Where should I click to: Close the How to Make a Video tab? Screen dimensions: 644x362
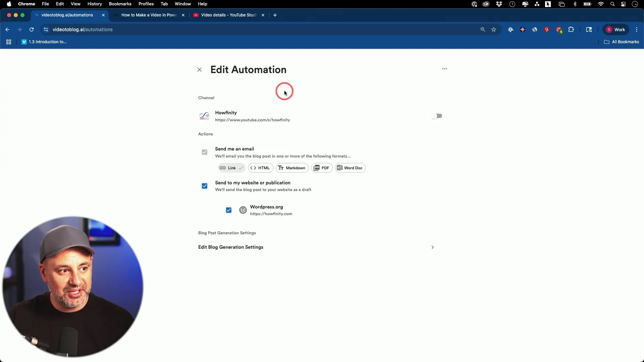[x=183, y=15]
